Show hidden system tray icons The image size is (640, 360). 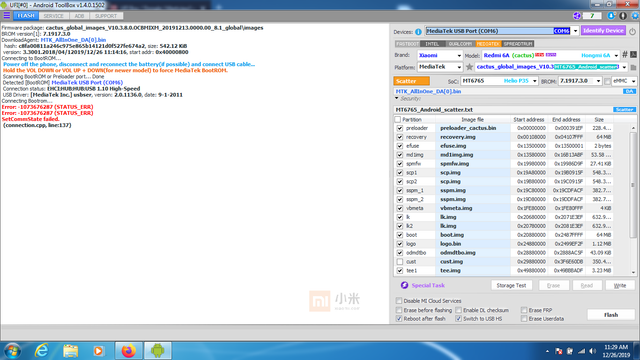tap(547, 351)
